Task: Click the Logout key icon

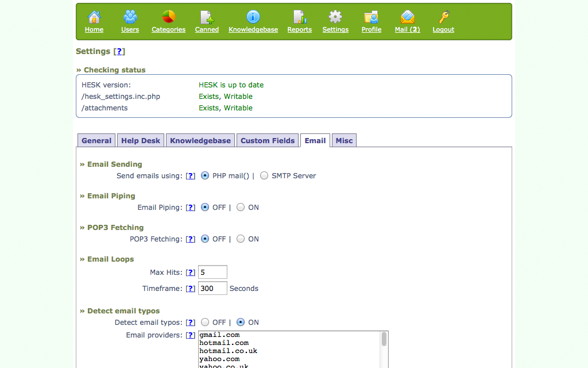Action: [443, 17]
